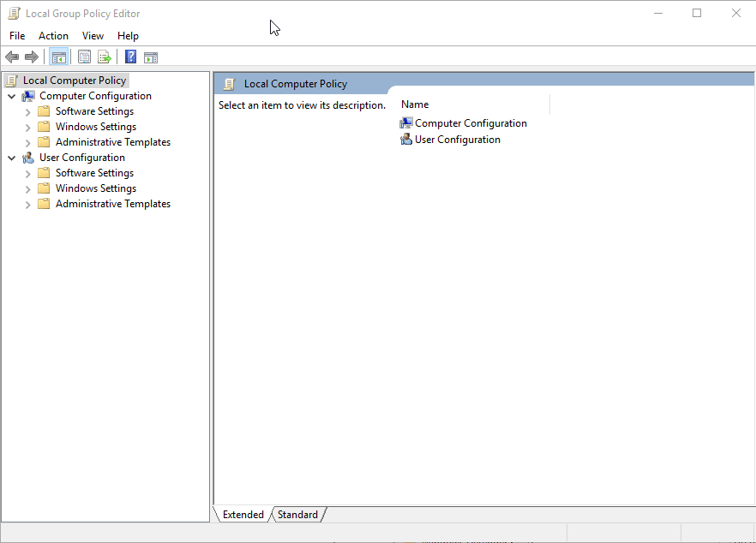
Task: Click folder icon of Windows Settings under User Configuration
Action: tap(44, 188)
